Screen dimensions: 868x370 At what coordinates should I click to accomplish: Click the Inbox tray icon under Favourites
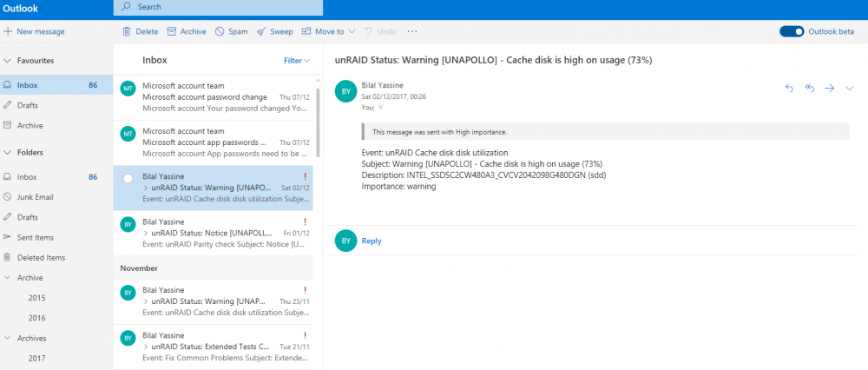coord(7,85)
